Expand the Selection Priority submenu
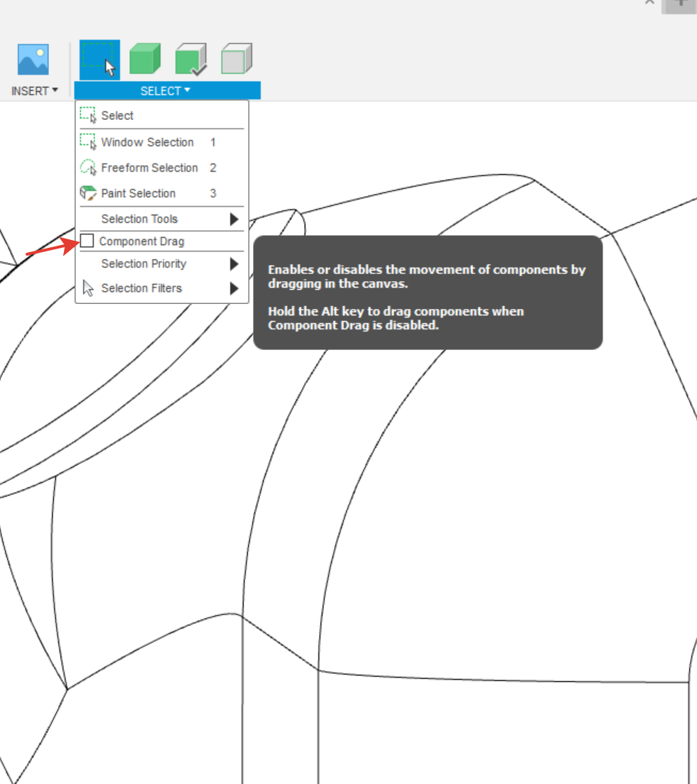697x784 pixels. (161, 263)
